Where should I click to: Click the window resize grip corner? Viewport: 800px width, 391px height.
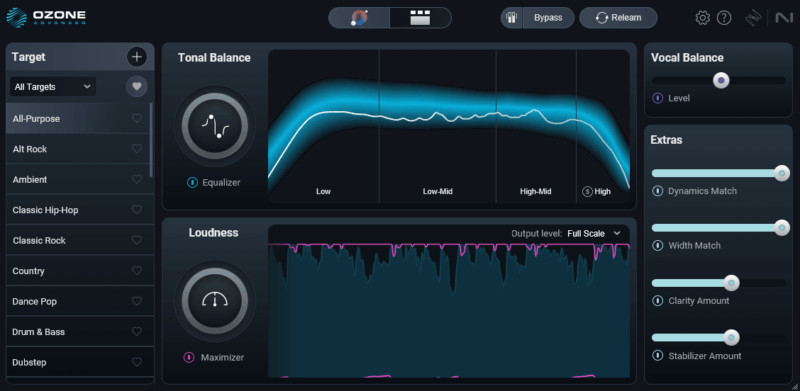point(794,386)
